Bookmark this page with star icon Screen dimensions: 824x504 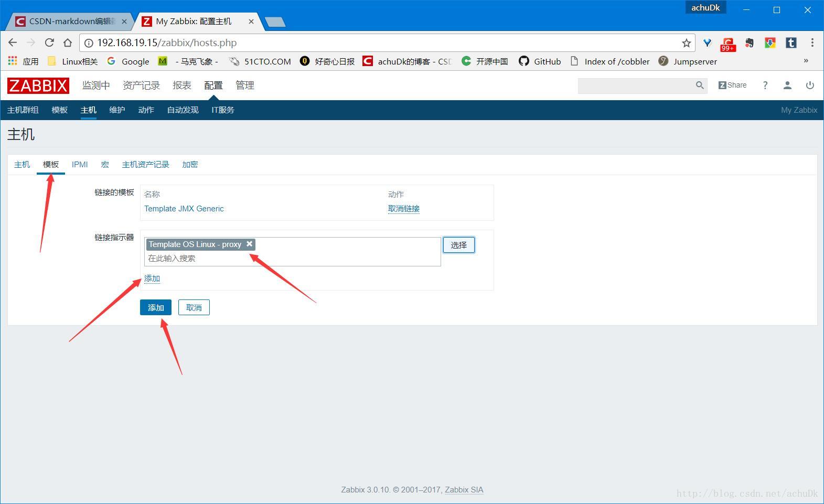[686, 43]
